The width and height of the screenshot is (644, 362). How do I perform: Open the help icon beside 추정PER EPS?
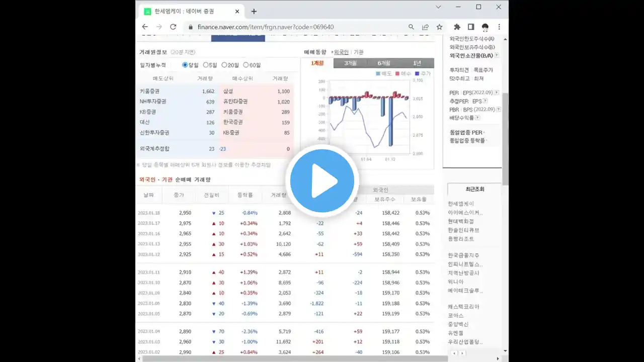486,101
